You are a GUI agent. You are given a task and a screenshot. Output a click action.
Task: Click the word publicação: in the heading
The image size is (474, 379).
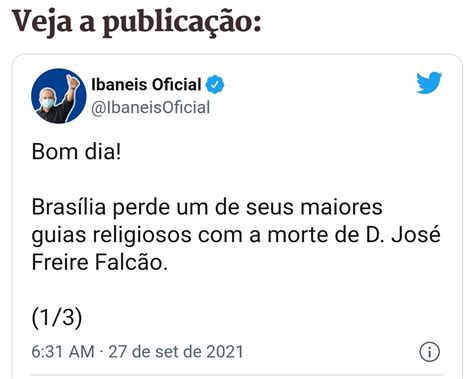pos(182,23)
